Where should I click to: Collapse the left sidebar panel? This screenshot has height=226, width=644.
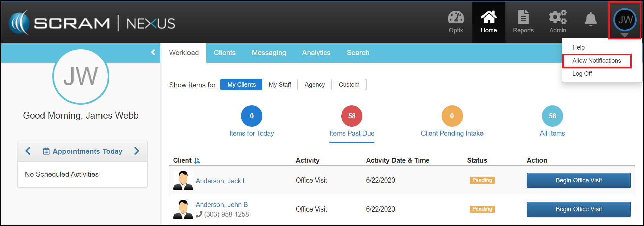153,52
